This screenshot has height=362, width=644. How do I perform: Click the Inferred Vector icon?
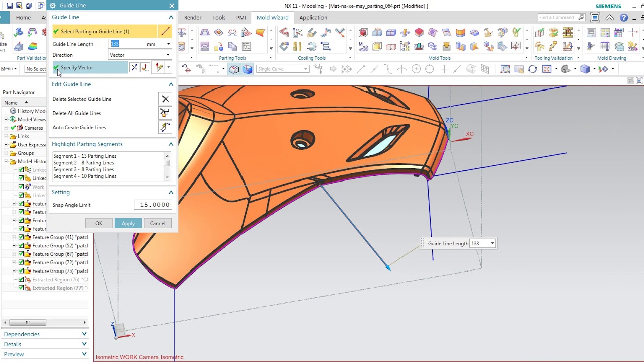pyautogui.click(x=159, y=67)
